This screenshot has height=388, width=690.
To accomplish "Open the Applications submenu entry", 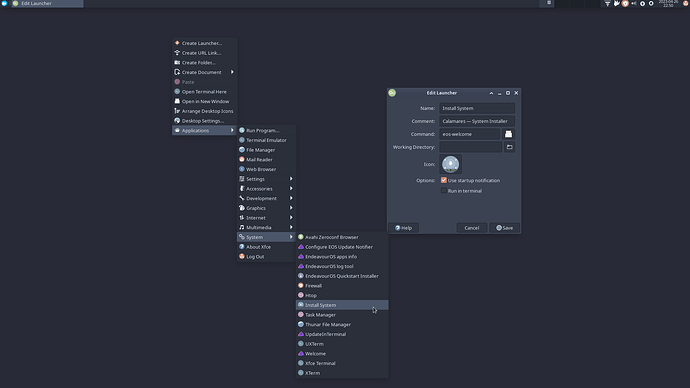I will tap(205, 130).
